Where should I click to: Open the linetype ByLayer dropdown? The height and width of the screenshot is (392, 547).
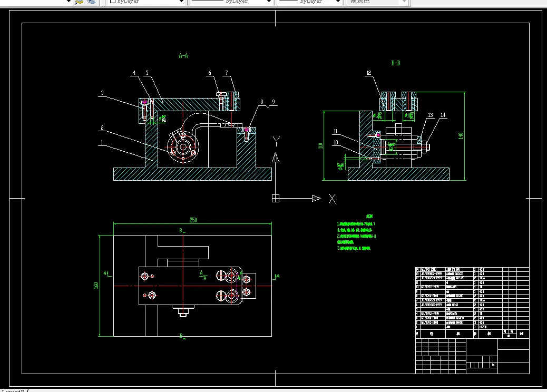coord(231,2)
